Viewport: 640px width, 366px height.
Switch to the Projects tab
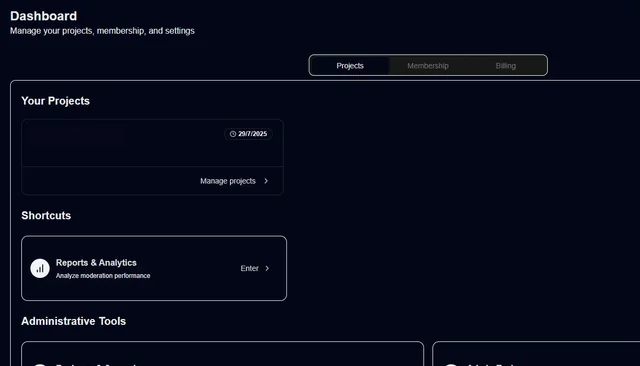(350, 66)
